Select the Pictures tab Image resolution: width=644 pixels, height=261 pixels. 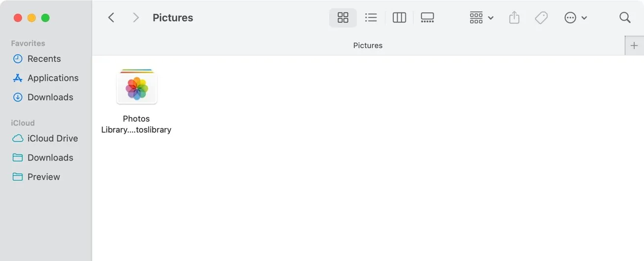[368, 46]
